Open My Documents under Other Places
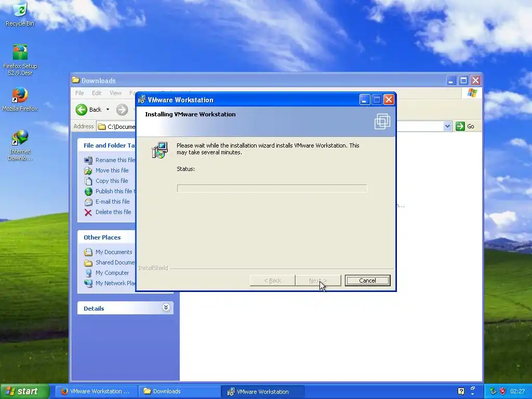 click(114, 252)
